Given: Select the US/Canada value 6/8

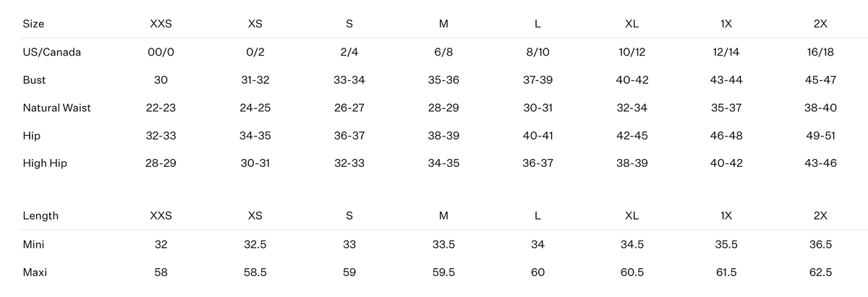Looking at the screenshot, I should [443, 52].
